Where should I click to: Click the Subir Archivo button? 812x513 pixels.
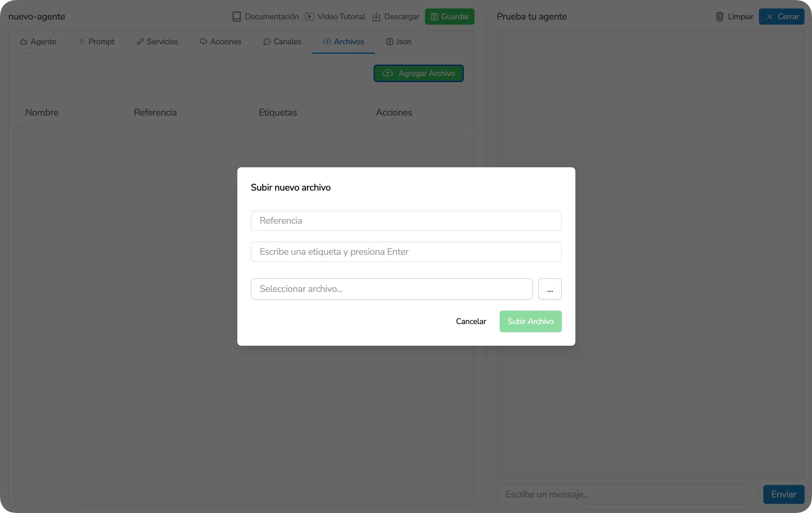(x=530, y=321)
